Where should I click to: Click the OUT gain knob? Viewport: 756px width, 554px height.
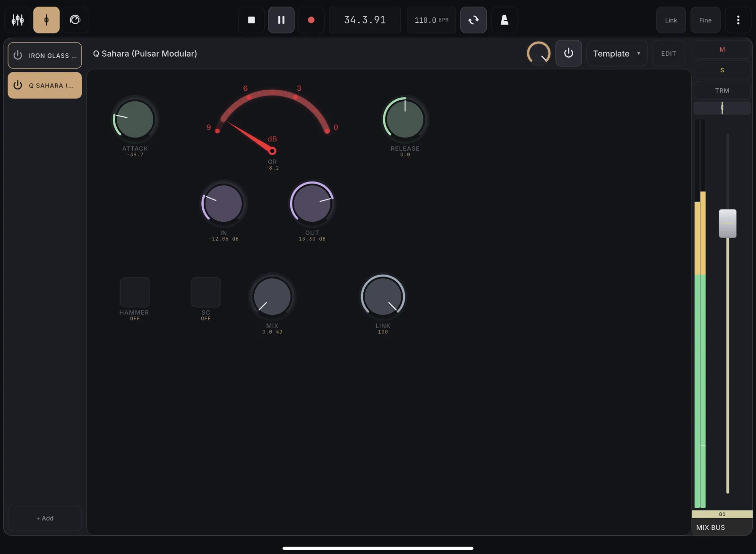(312, 203)
